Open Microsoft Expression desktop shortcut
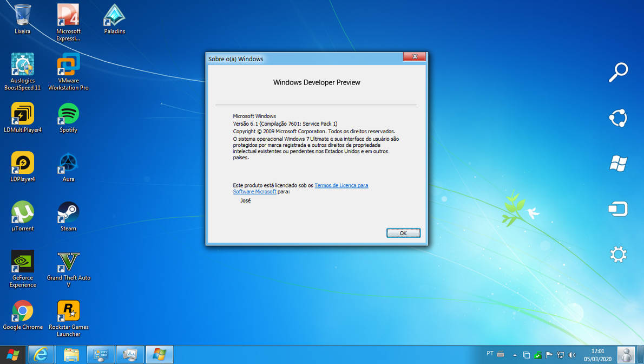The image size is (644, 364). [68, 22]
